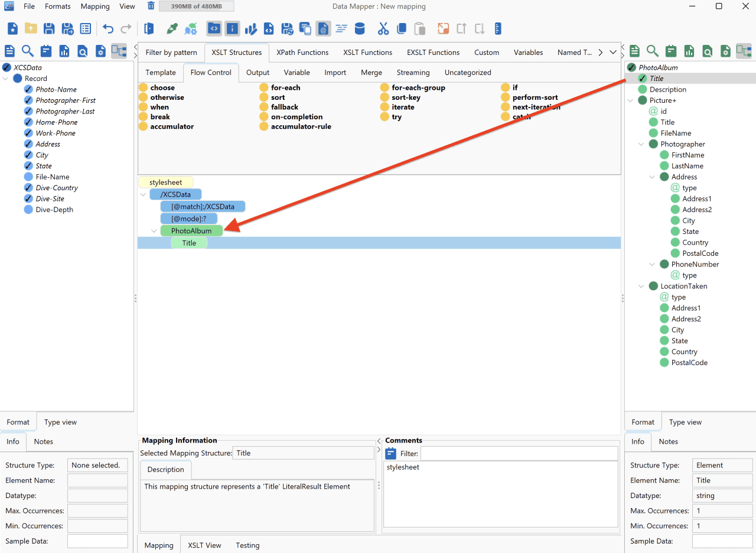
Task: Collapse the Address node under Photographer
Action: point(653,177)
